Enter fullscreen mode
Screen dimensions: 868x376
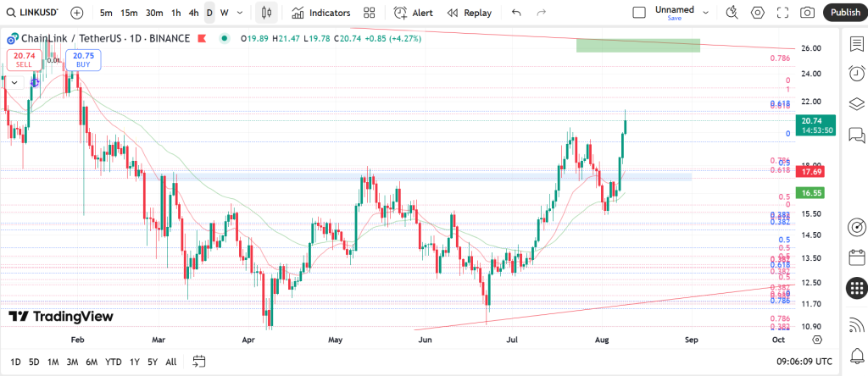[782, 12]
